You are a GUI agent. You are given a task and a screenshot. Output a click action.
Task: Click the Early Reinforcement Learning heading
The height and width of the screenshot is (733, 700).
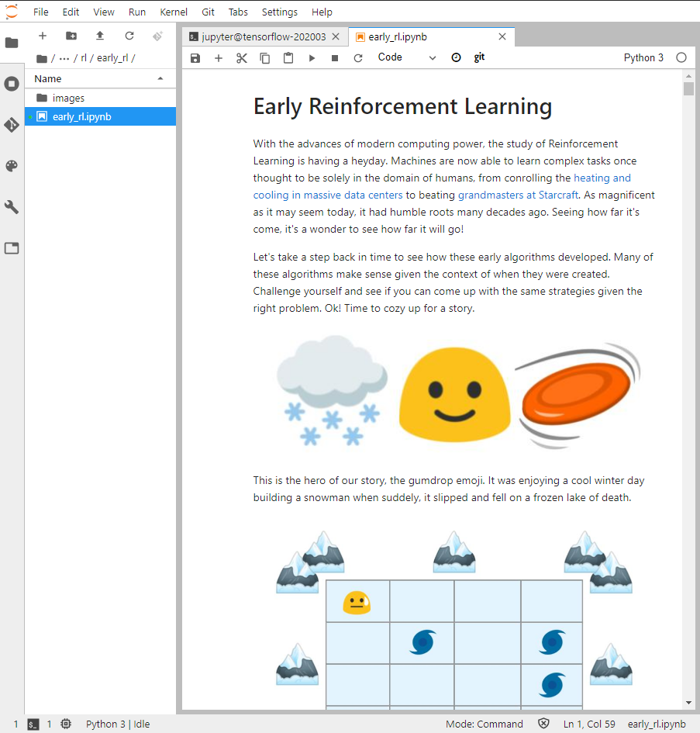(402, 106)
